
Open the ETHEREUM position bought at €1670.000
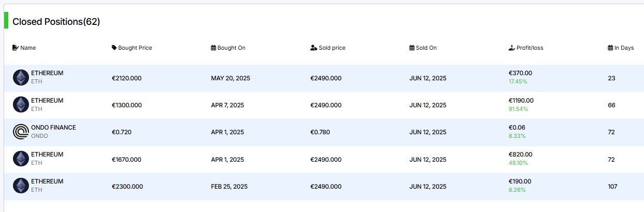[47, 154]
